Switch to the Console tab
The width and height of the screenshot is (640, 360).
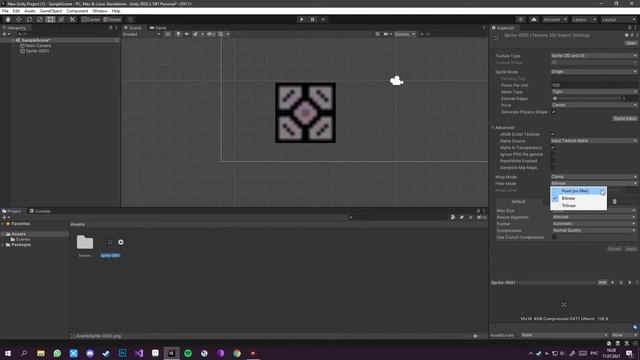pyautogui.click(x=40, y=211)
